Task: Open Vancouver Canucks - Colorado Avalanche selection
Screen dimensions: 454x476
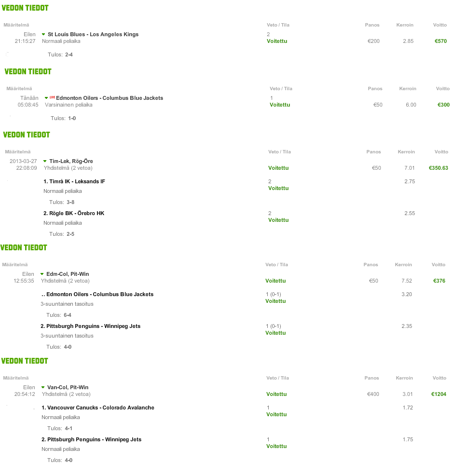Action: [x=98, y=408]
